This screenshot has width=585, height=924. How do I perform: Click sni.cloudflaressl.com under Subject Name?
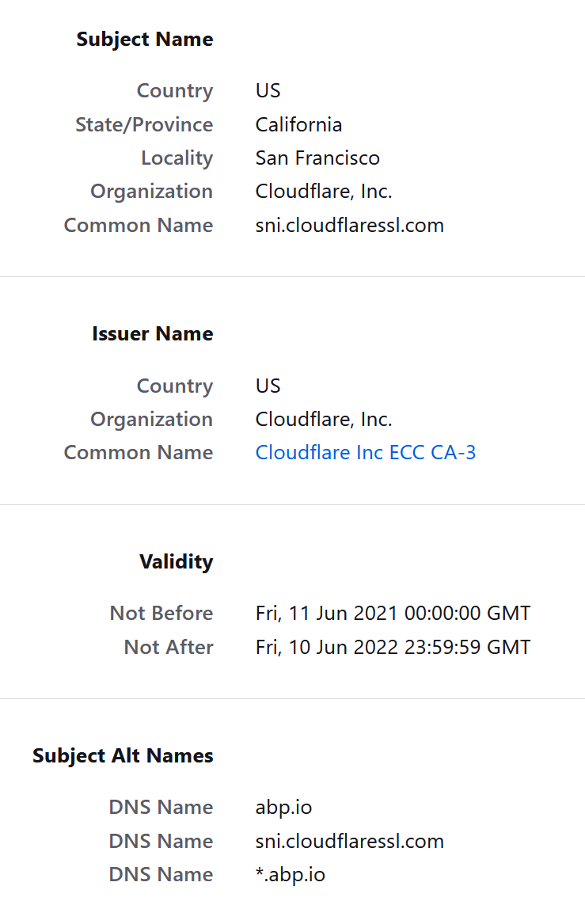tap(349, 226)
